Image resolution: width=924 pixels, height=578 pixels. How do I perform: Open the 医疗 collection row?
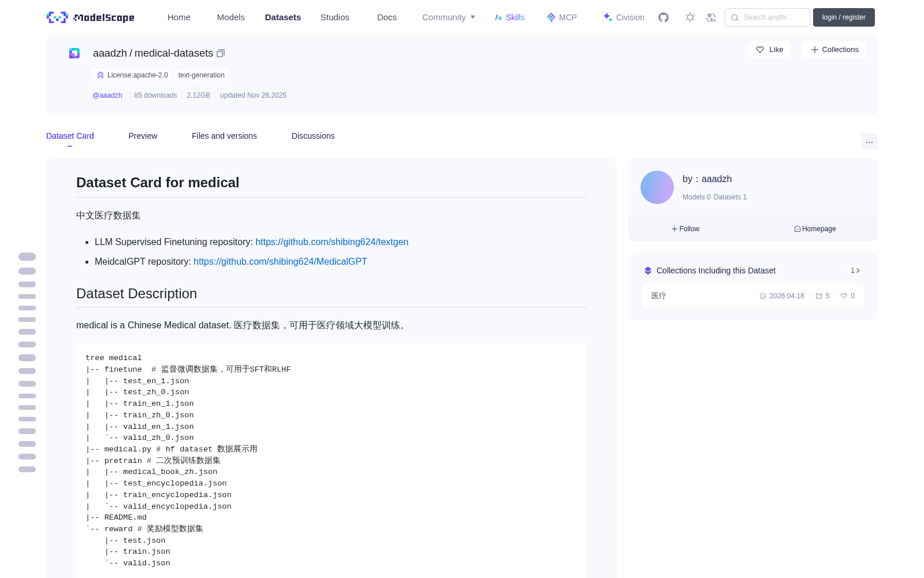coord(753,296)
